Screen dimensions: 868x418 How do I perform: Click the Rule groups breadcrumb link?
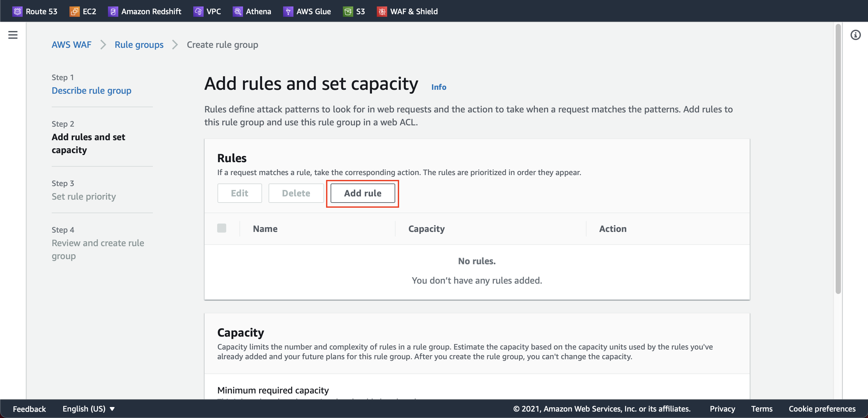(139, 45)
